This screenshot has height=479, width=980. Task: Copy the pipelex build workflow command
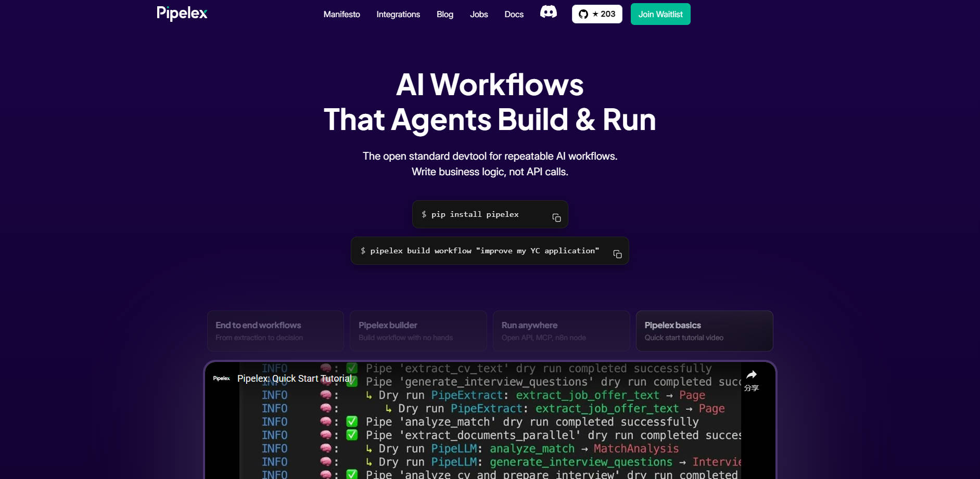[x=617, y=254]
